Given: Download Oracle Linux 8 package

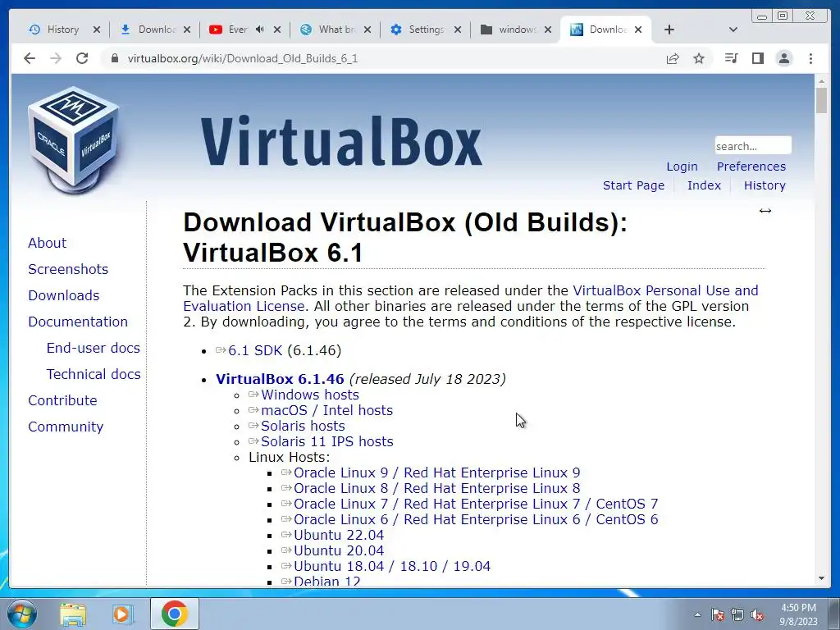Looking at the screenshot, I should 436,489.
